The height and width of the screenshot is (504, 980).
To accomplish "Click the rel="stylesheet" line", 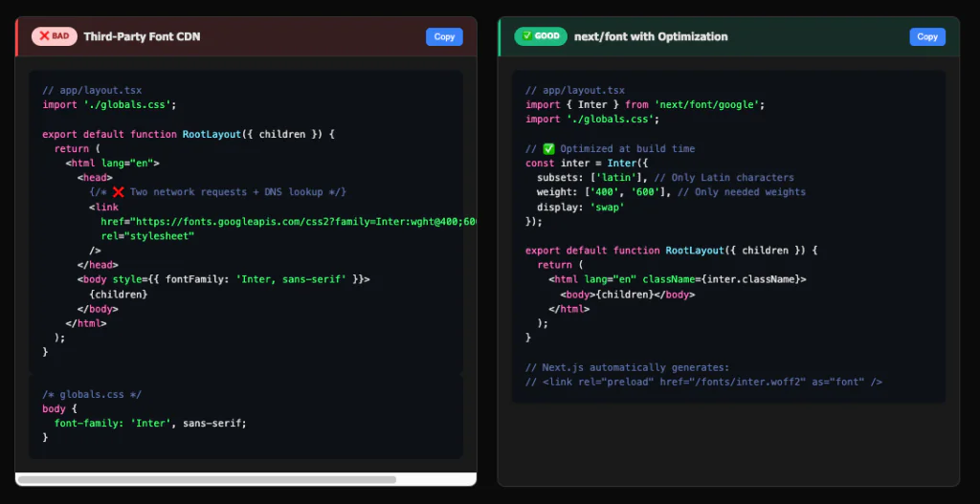I will 147,236.
